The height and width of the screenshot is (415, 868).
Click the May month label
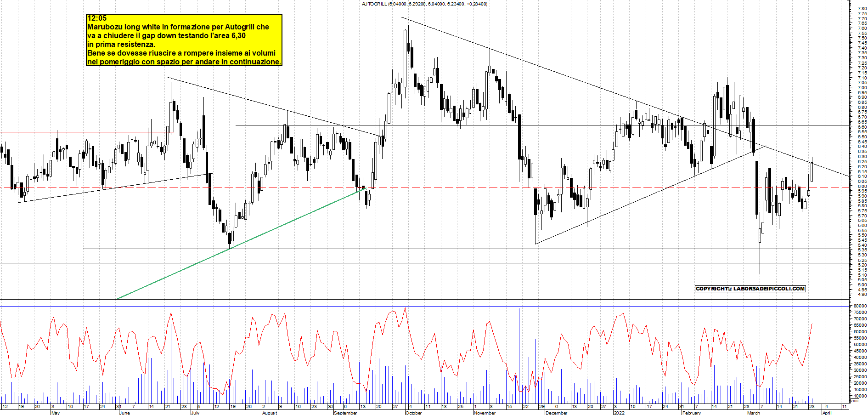click(55, 413)
